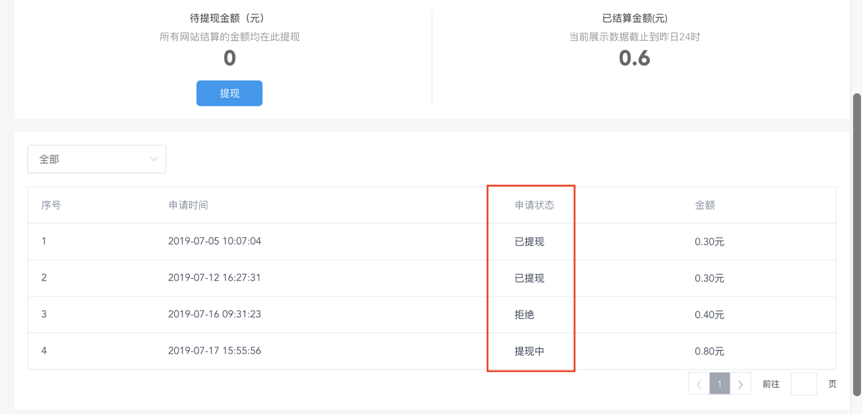Click the 提现中 status in row 4
The height and width of the screenshot is (414, 862).
point(529,351)
